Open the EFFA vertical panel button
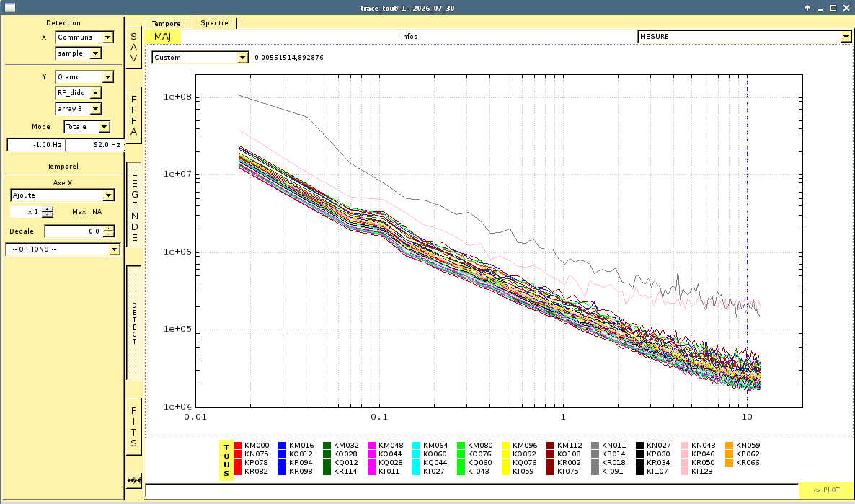Screen dimensions: 855x504 (x=133, y=115)
